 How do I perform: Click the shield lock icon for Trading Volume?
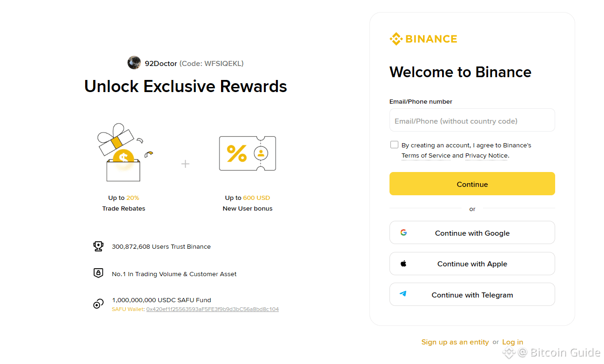[x=98, y=273]
